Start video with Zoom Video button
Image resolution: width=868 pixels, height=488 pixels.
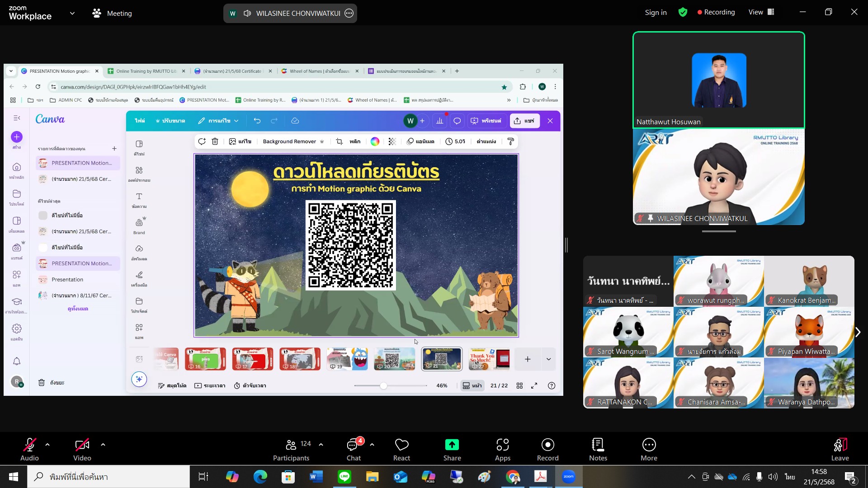pyautogui.click(x=82, y=449)
